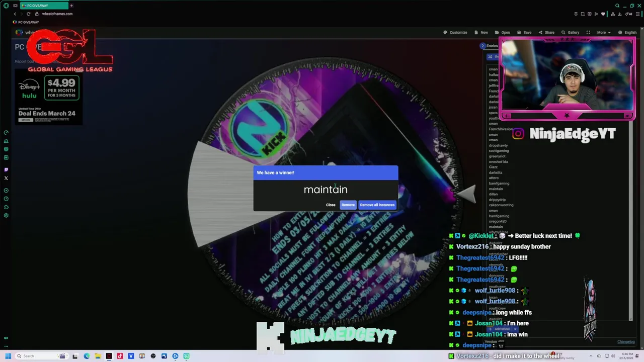The image size is (644, 362).
Task: Reload the wheelofnames page
Action: pyautogui.click(x=28, y=14)
